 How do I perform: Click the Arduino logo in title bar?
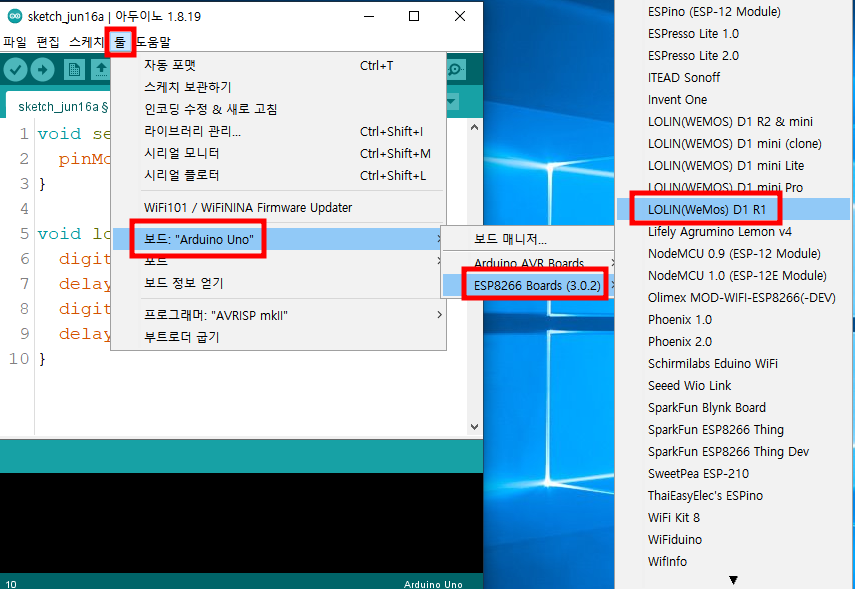click(x=15, y=16)
